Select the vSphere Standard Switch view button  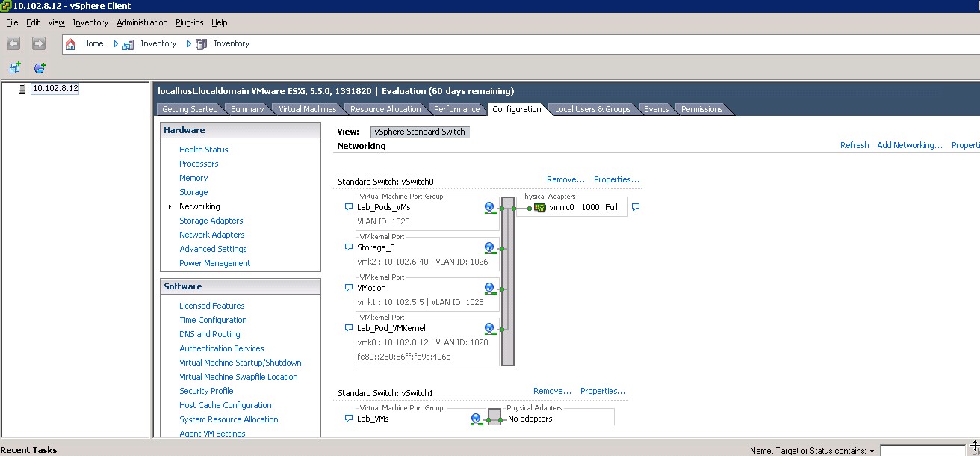click(x=420, y=132)
